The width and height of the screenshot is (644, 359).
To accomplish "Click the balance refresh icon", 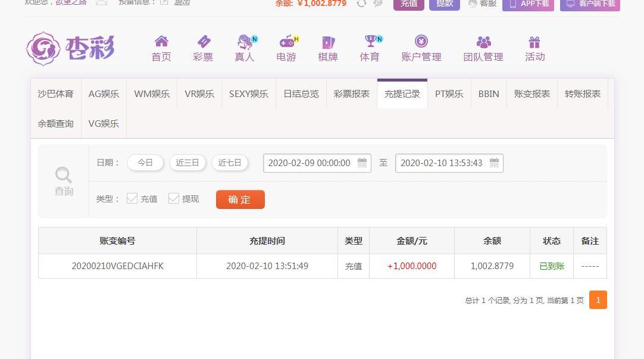I will click(x=361, y=4).
